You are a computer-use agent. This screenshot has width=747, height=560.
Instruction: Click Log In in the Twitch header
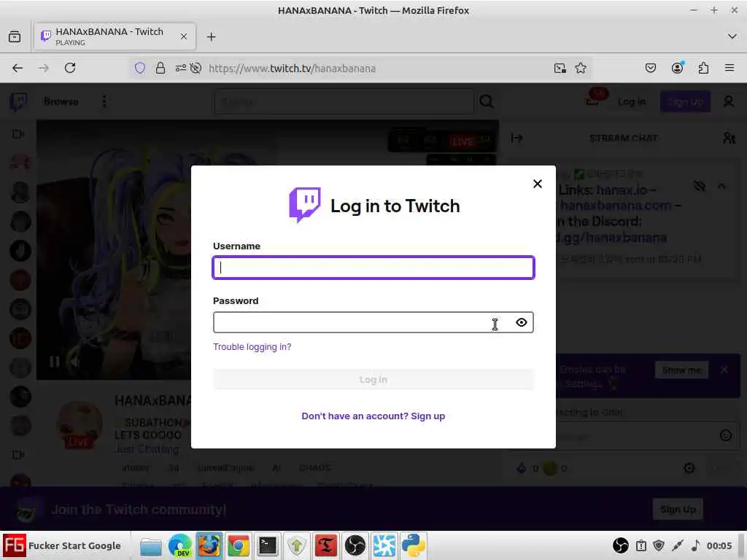[x=632, y=102]
